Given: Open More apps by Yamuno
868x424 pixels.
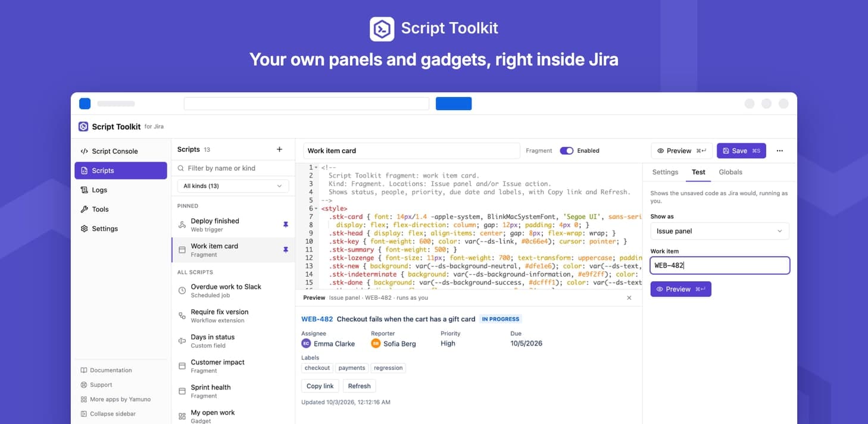Looking at the screenshot, I should pos(115,399).
